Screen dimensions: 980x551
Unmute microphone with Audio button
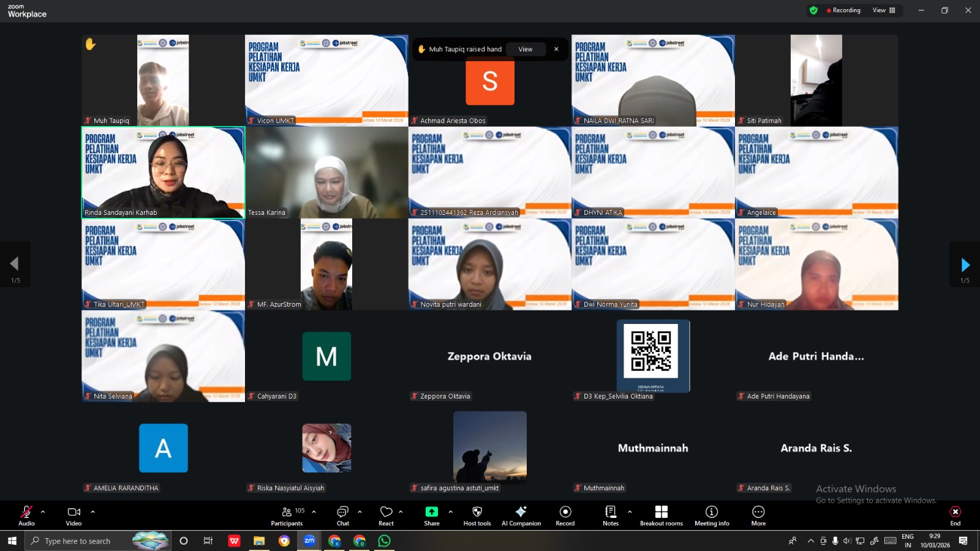click(x=26, y=512)
